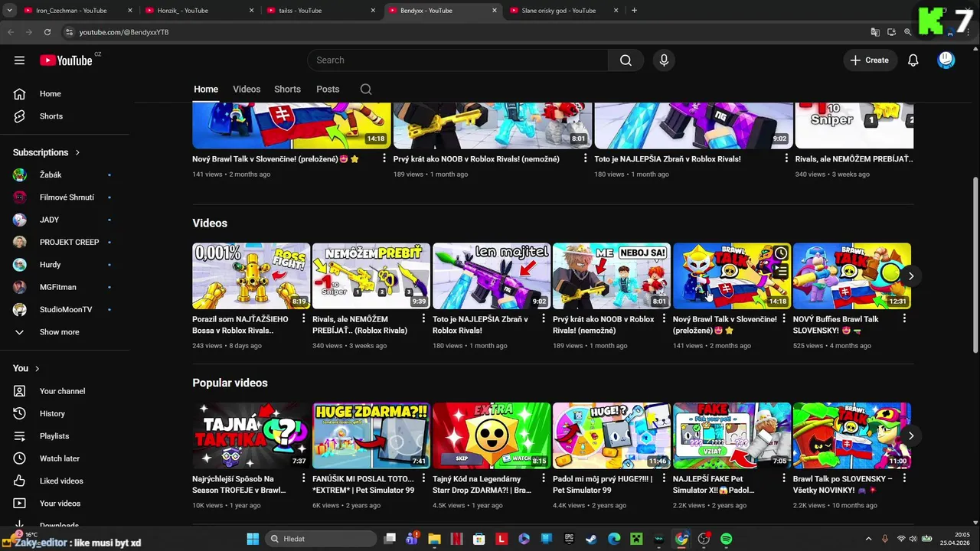Expand the You section header
The width and height of the screenshot is (980, 551).
[26, 369]
